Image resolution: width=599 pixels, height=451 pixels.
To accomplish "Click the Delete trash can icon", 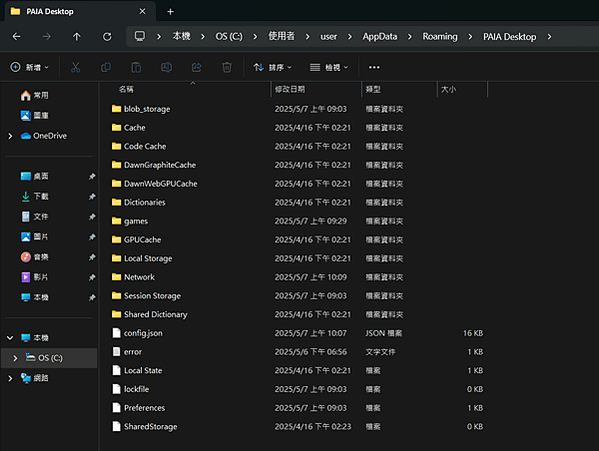I will click(227, 68).
